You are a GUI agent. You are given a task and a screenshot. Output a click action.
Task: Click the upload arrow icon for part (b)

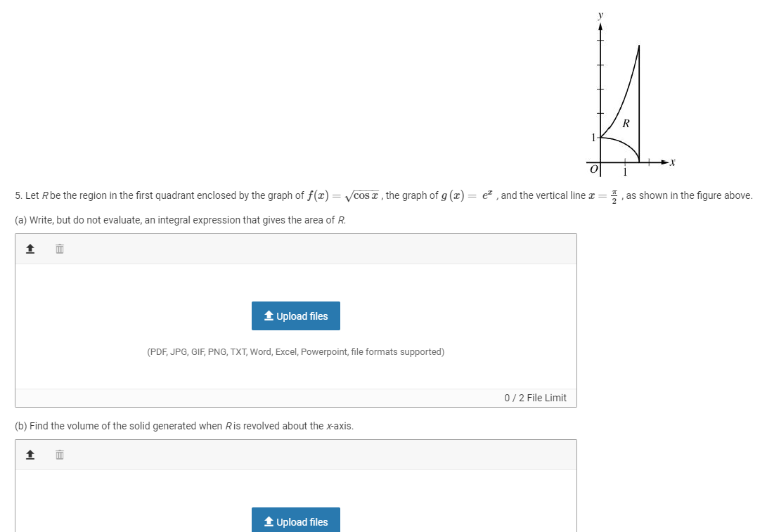[x=30, y=454]
